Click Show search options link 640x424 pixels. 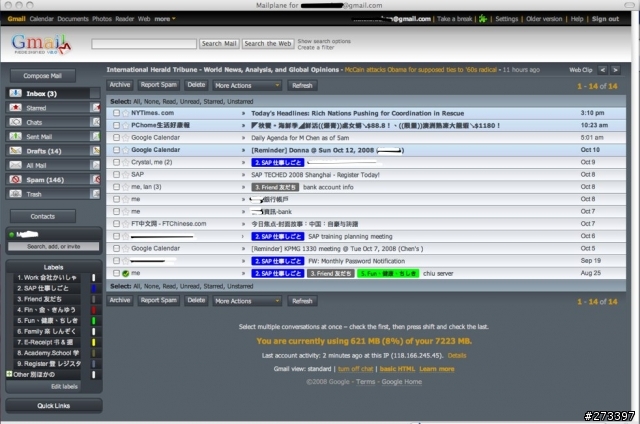coord(324,41)
